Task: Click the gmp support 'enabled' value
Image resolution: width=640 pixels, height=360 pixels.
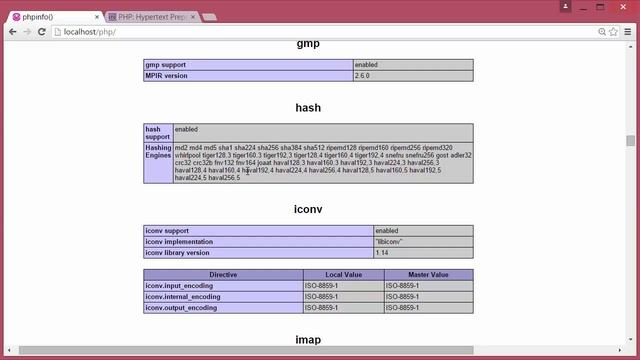Action: pyautogui.click(x=413, y=65)
